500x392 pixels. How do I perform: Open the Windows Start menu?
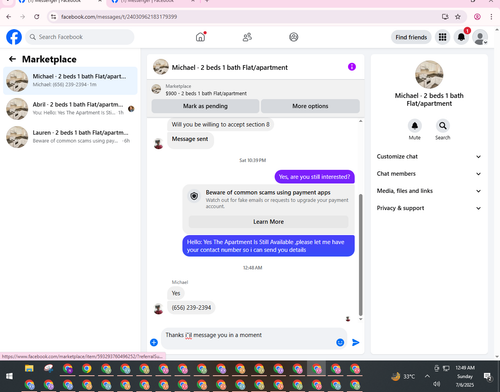[x=9, y=376]
